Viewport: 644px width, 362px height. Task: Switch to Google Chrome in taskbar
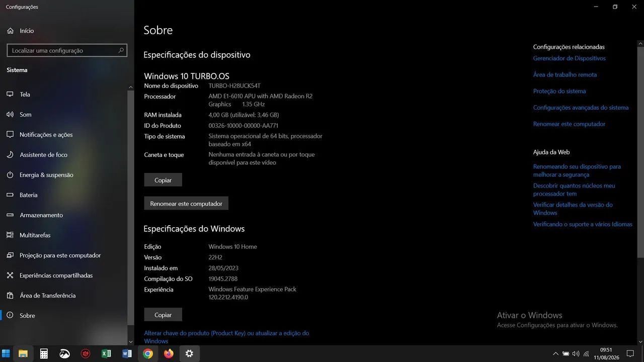click(148, 353)
